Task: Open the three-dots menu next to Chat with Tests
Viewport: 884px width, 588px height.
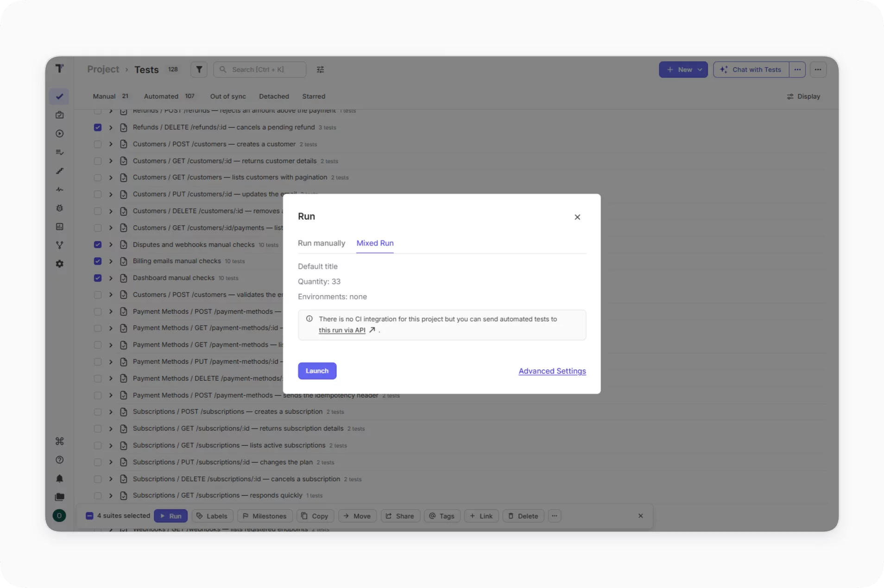Action: (x=797, y=70)
